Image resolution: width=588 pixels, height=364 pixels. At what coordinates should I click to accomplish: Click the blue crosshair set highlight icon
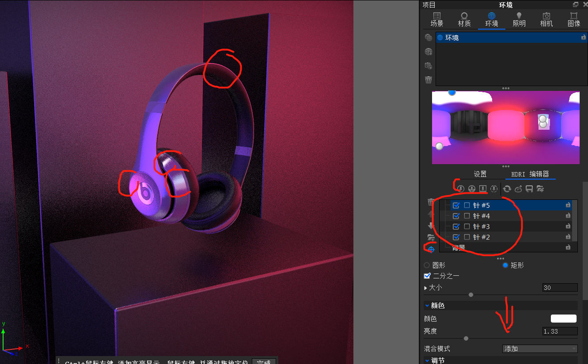[x=431, y=249]
